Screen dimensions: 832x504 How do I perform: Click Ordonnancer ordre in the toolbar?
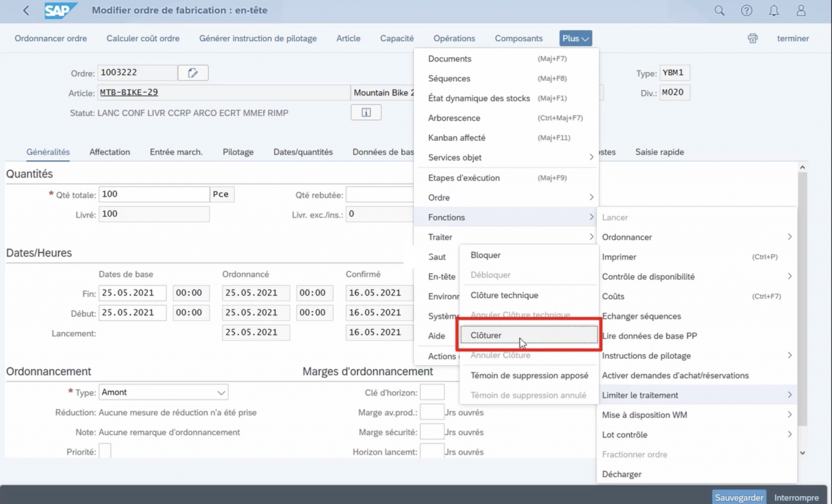pyautogui.click(x=50, y=38)
